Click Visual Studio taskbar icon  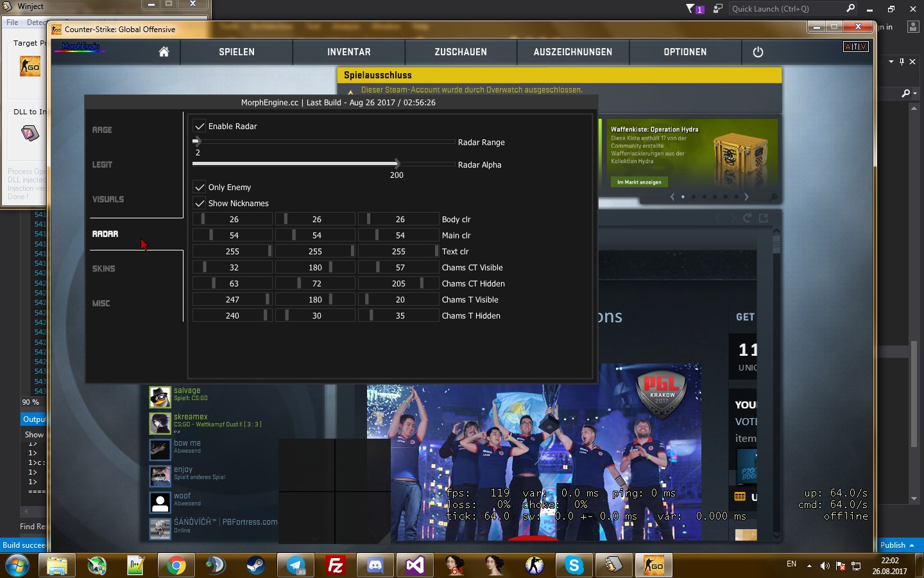[415, 565]
